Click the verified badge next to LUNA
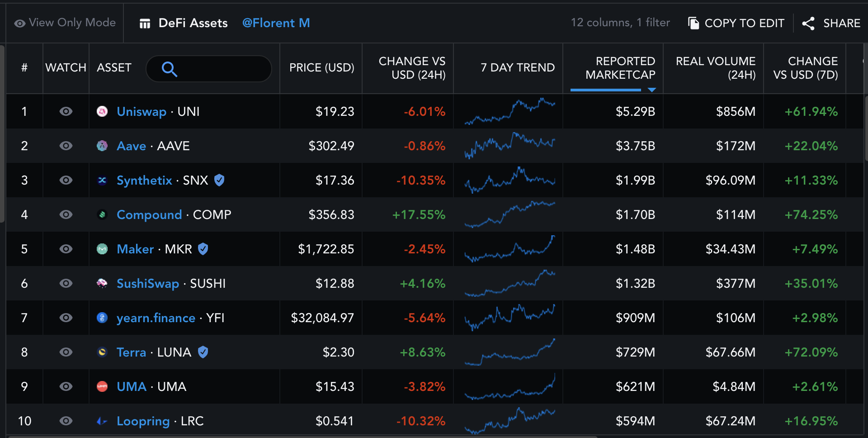 pyautogui.click(x=203, y=352)
